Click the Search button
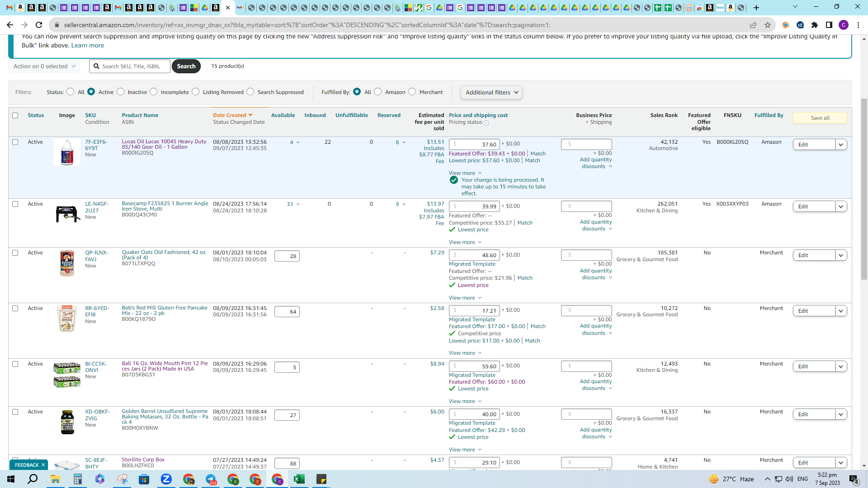Screen dimensions: 868x488 pos(186,66)
